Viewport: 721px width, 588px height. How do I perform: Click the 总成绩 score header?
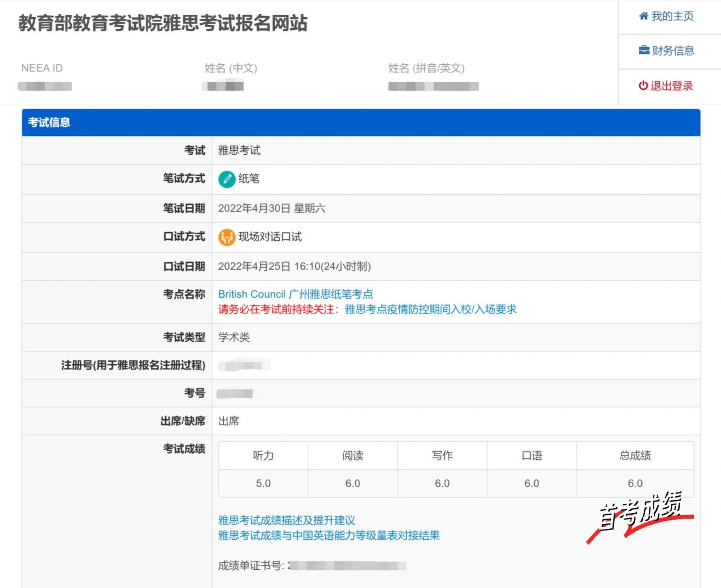[635, 456]
